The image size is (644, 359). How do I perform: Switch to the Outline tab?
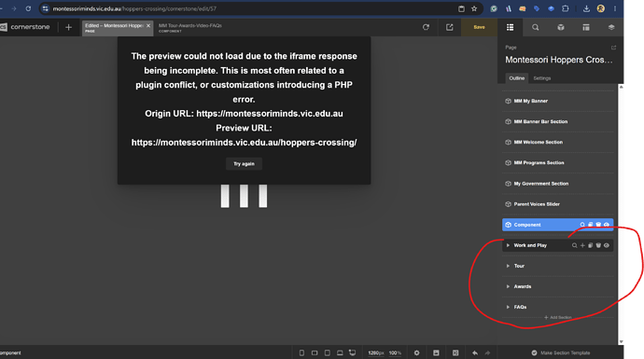coord(517,78)
